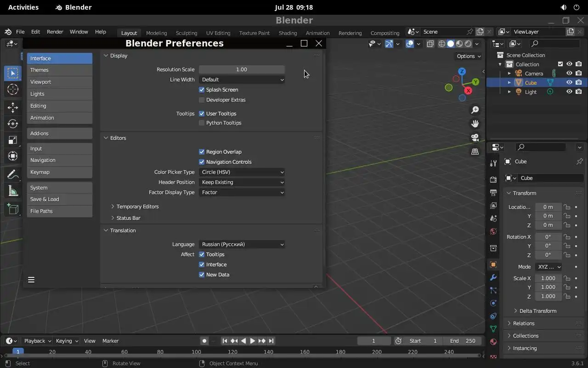Open the Line Width dropdown
The image size is (588, 368).
click(x=242, y=80)
